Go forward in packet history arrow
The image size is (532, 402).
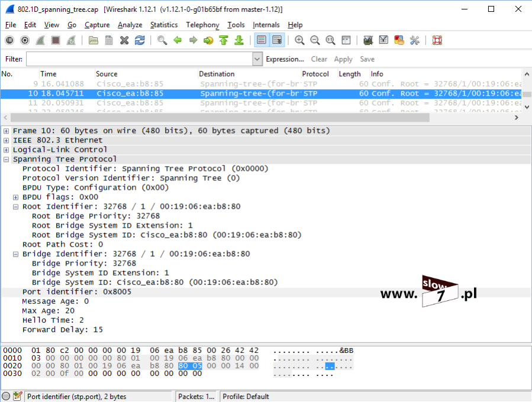click(x=193, y=40)
